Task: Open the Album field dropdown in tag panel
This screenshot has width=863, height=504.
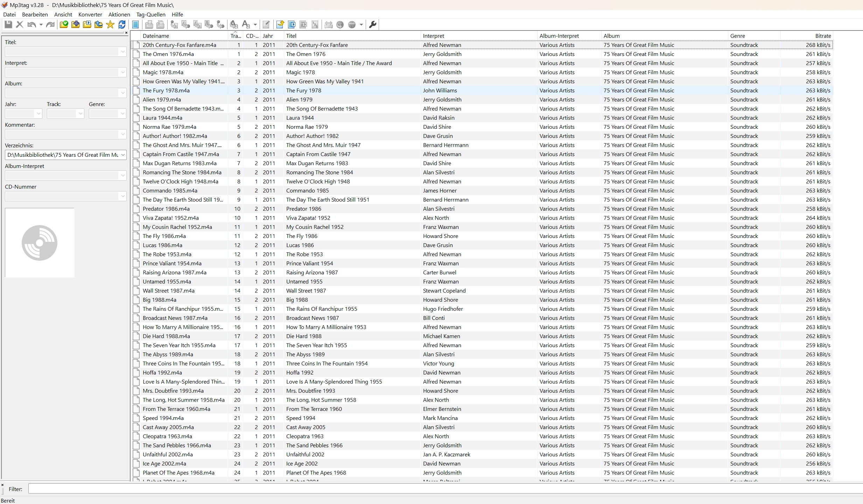Action: click(122, 93)
